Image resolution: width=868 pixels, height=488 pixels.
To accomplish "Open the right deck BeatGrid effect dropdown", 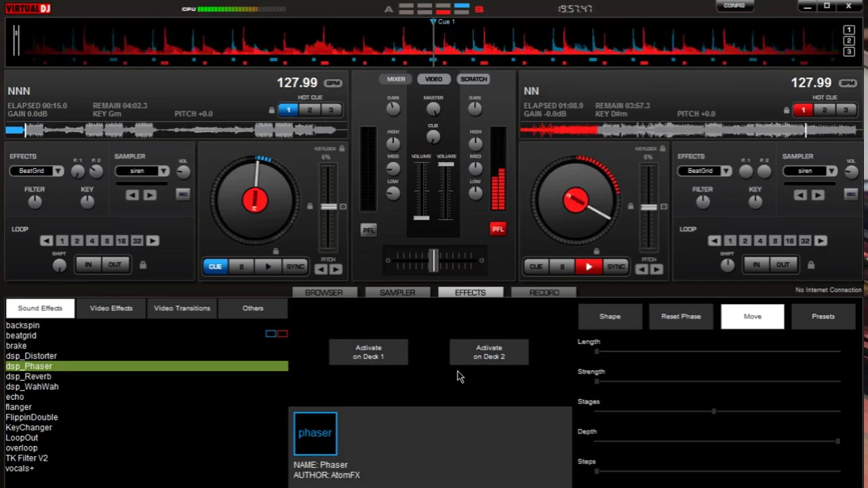I will pyautogui.click(x=726, y=171).
